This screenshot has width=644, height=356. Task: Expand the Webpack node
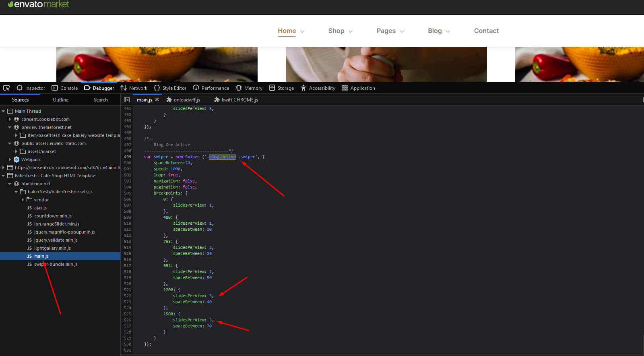tap(10, 159)
